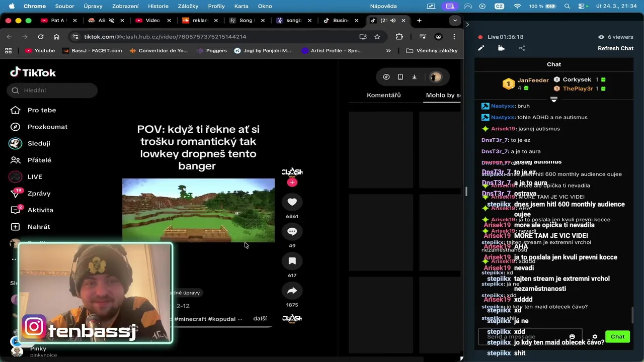Screen dimensions: 644x362
Task: Open the Soubor menu
Action: [x=64, y=6]
